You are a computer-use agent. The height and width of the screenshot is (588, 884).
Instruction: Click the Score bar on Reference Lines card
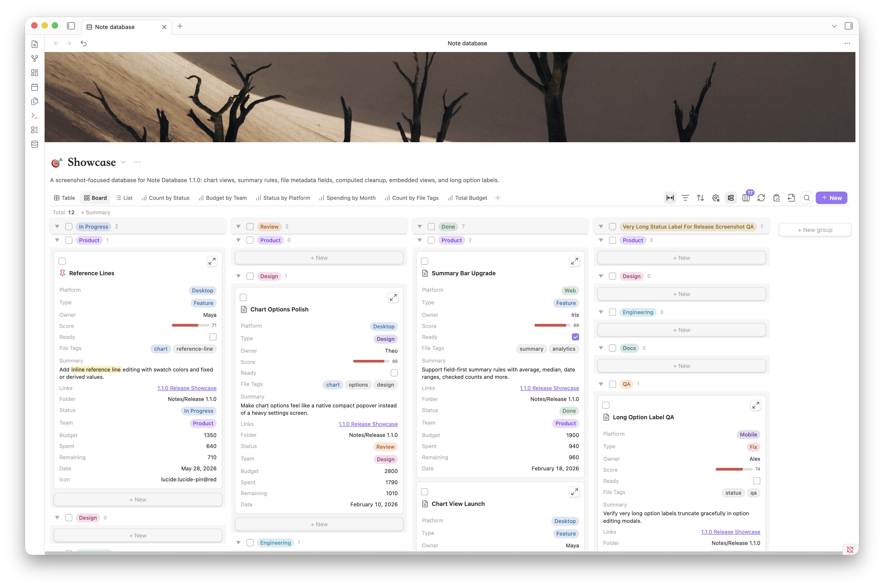coord(190,325)
